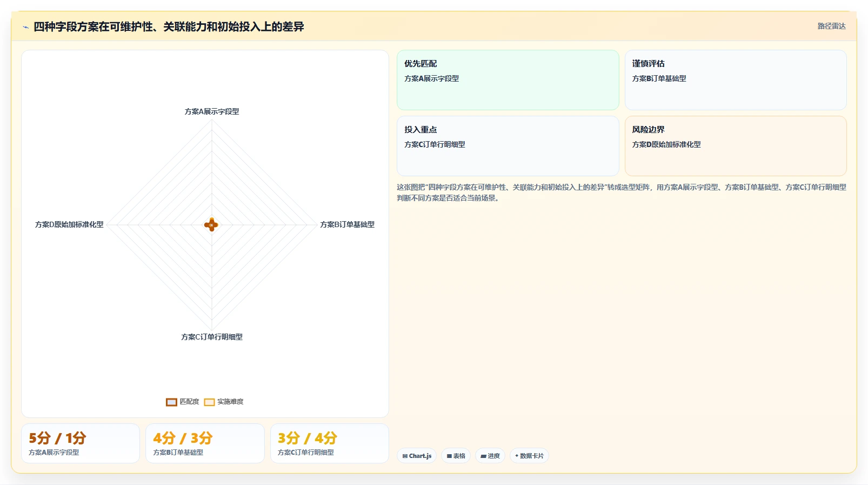This screenshot has height=485, width=868.
Task: Click the 4分 / 3分 score card
Action: click(x=205, y=443)
